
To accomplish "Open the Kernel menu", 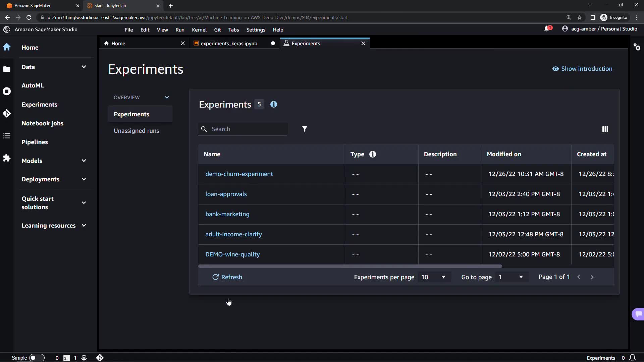I will 199,30.
